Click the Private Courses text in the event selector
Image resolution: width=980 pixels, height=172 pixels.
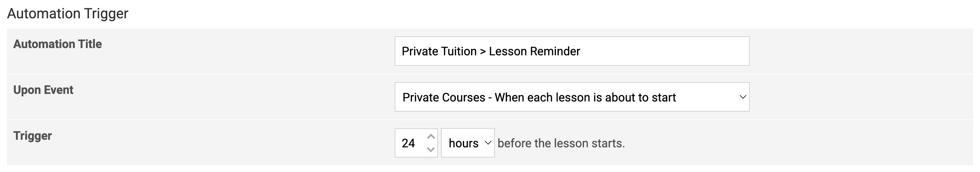pyautogui.click(x=444, y=98)
